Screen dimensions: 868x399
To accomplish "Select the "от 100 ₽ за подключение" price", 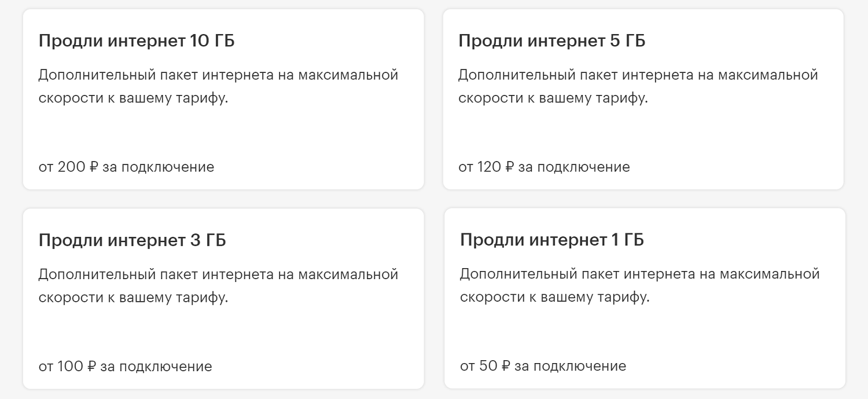I will click(125, 367).
